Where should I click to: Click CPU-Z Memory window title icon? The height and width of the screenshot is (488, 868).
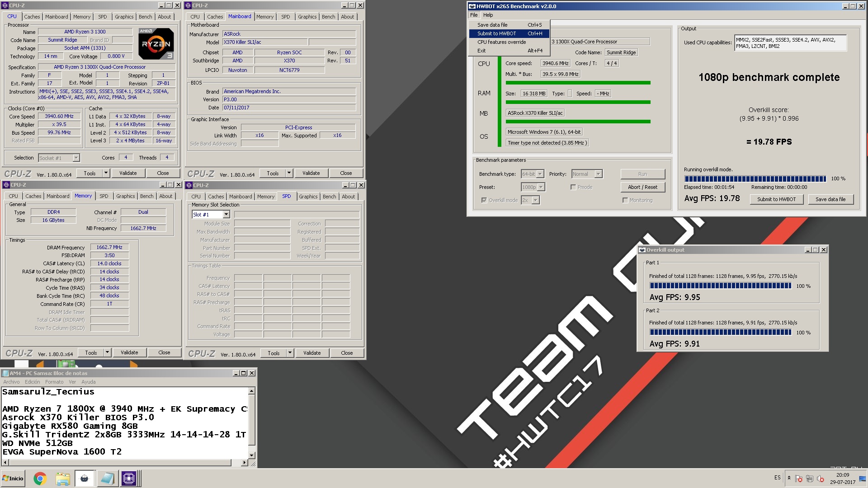tap(6, 185)
